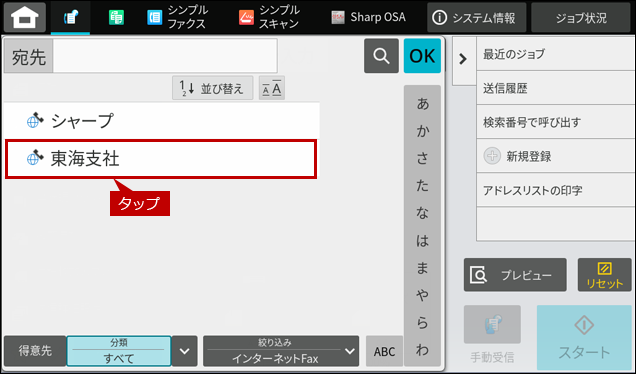Image resolution: width=636 pixels, height=374 pixels.
Task: Expand the 分類 category dropdown arrow
Action: click(x=185, y=351)
